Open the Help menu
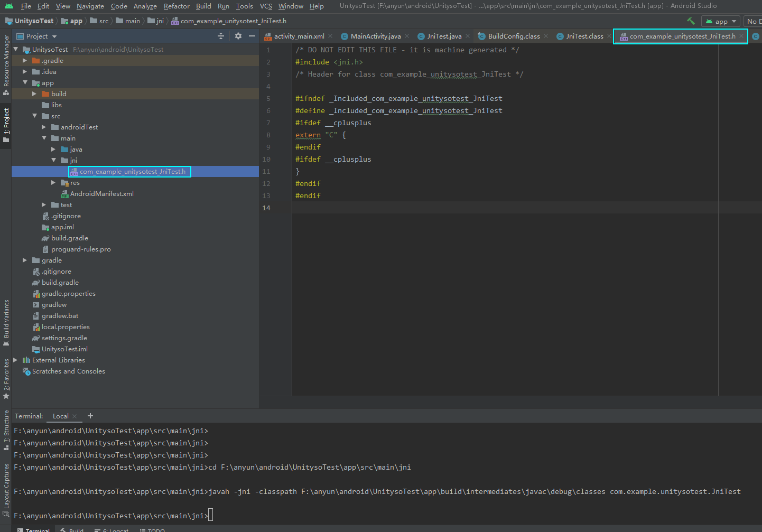The image size is (762, 532). [317, 6]
